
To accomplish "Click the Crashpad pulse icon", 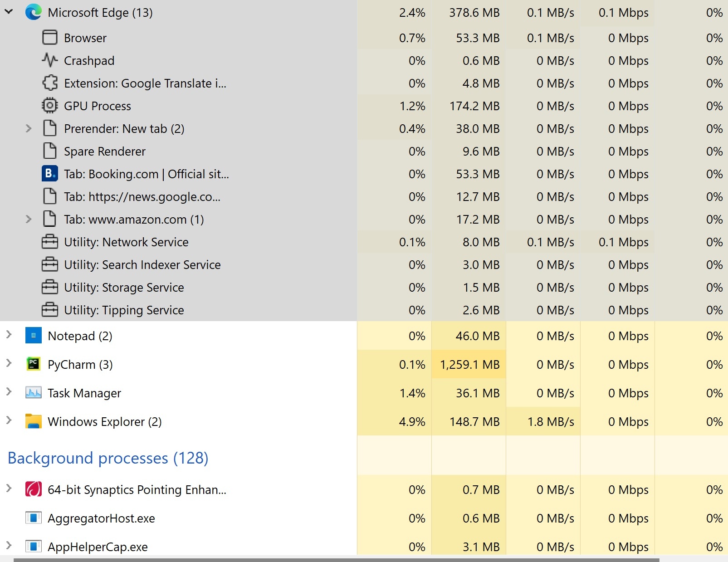I will (49, 60).
